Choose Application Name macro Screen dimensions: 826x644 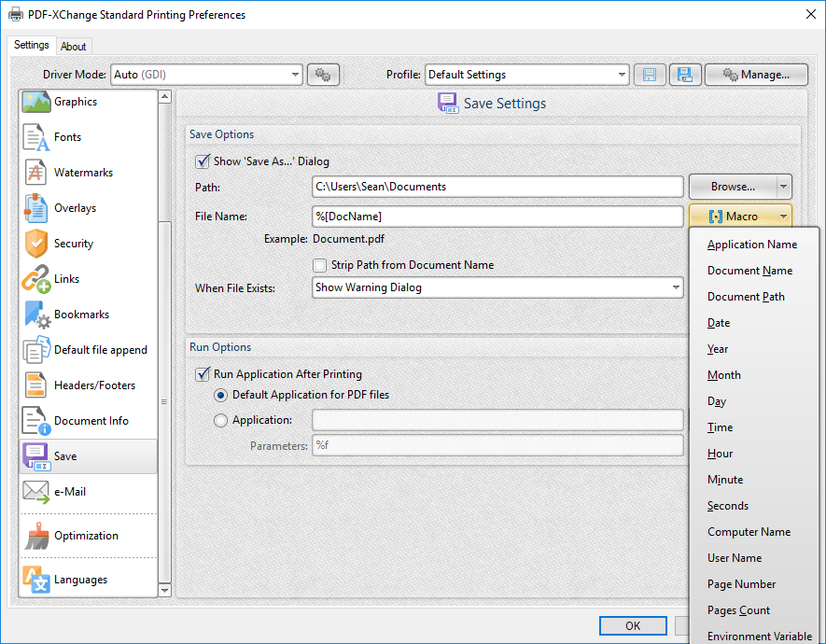754,245
